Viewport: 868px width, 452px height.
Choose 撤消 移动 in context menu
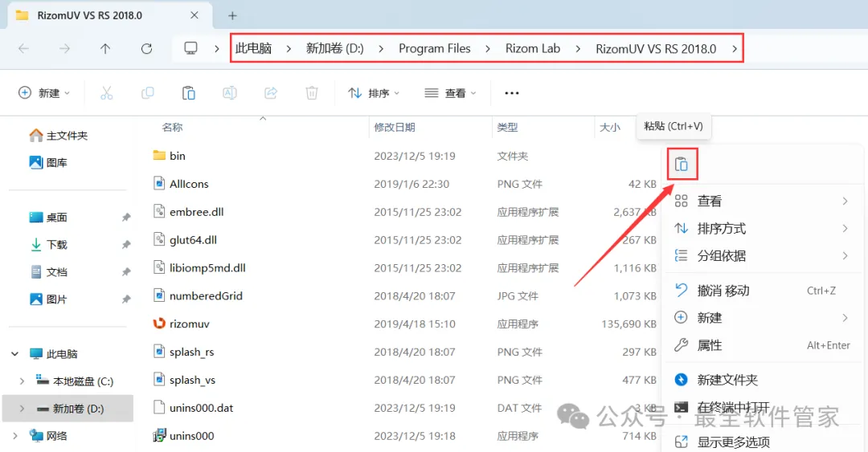(762, 291)
